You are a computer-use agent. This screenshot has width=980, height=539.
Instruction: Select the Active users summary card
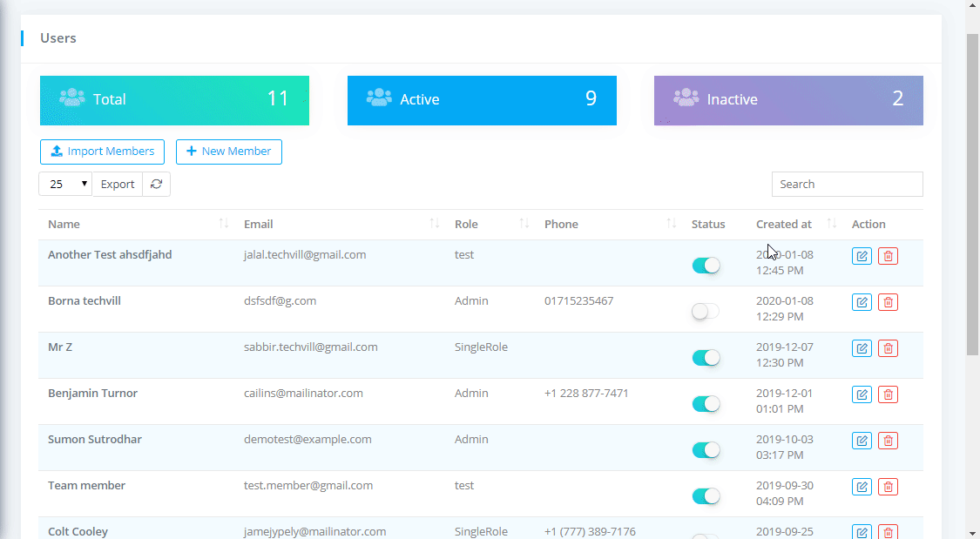[482, 100]
